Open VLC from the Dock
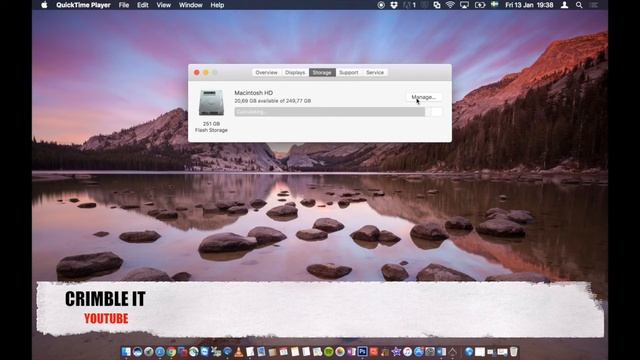The width and height of the screenshot is (640, 360). point(238,351)
